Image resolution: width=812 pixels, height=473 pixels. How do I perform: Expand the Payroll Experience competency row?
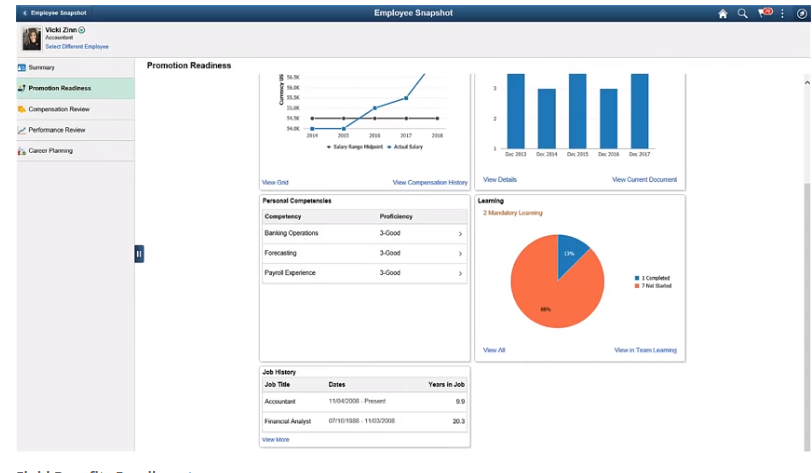pyautogui.click(x=459, y=273)
